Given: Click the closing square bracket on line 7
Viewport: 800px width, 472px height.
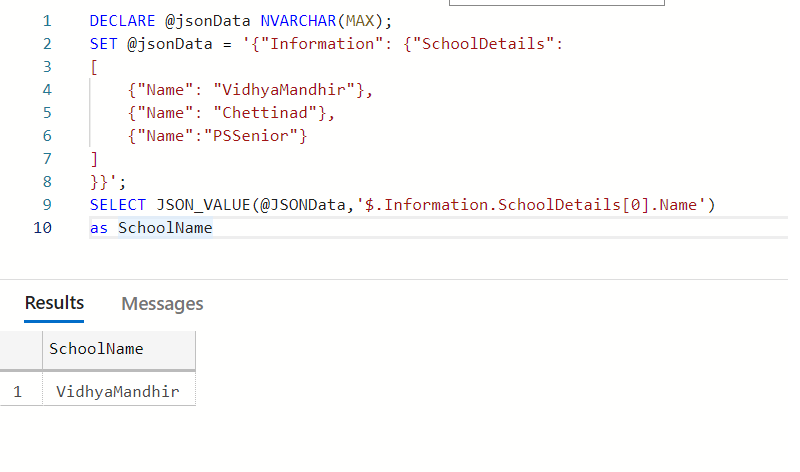Looking at the screenshot, I should (93, 159).
